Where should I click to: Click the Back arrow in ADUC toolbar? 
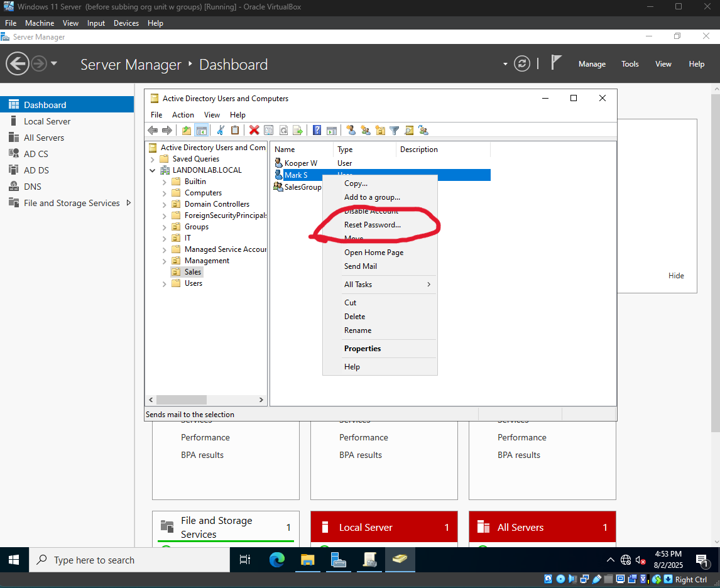[153, 131]
